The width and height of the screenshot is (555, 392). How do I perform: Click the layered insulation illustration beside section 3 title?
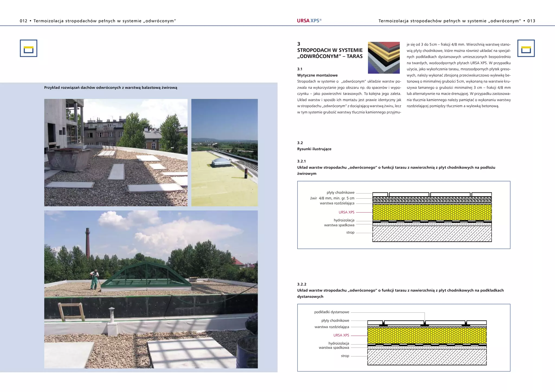pyautogui.click(x=384, y=58)
